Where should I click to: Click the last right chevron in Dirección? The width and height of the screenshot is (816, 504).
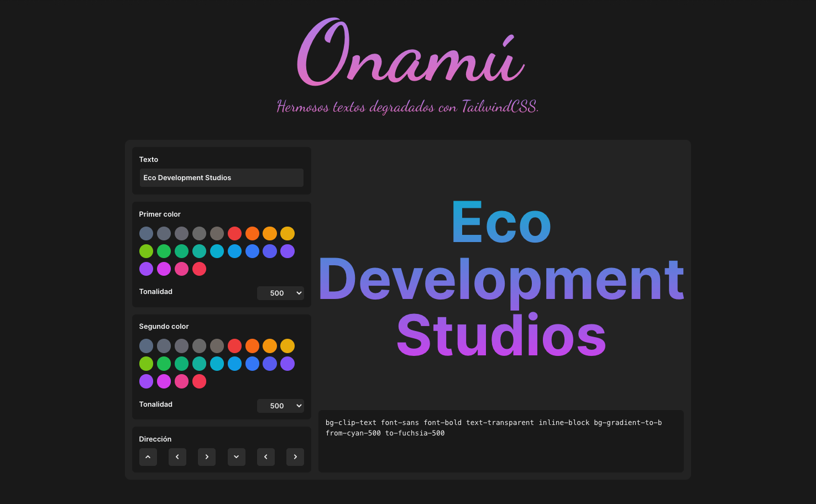point(295,457)
